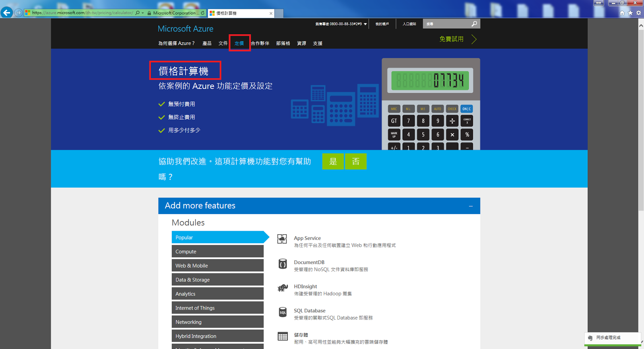Close the 價格計算機 browser tab
644x349 pixels.
click(271, 13)
